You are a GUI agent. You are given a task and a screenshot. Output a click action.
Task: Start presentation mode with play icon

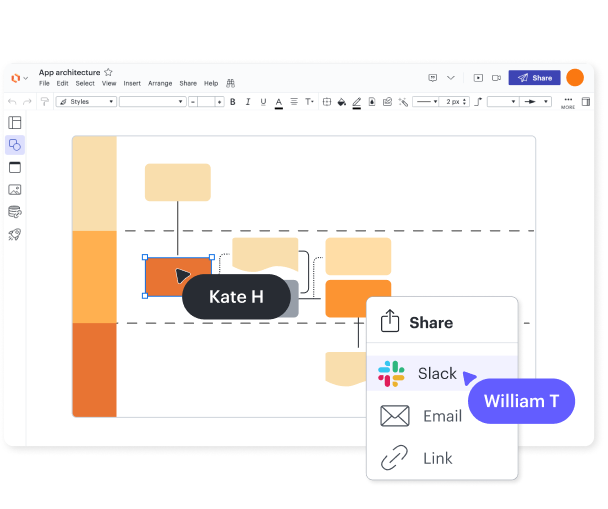(x=478, y=78)
